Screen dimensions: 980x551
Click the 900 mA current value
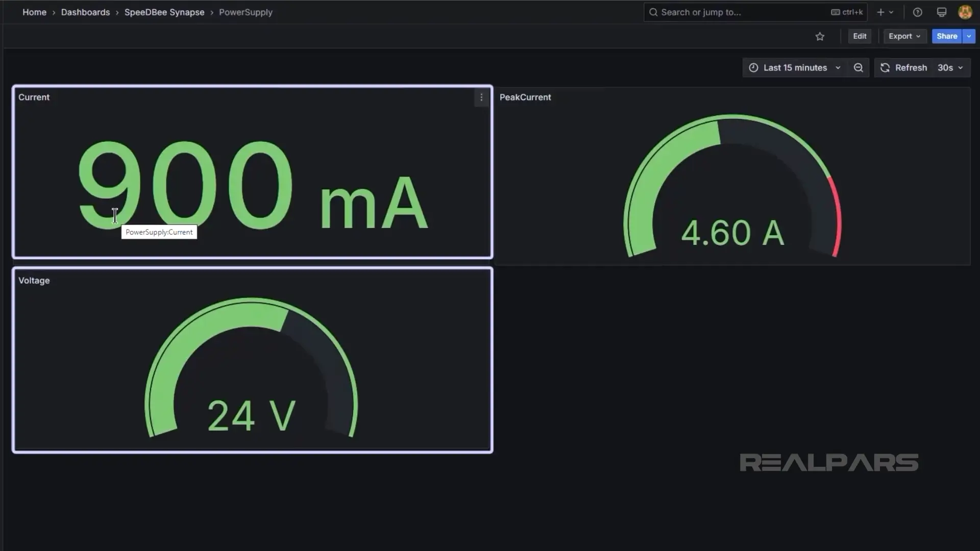(x=253, y=185)
